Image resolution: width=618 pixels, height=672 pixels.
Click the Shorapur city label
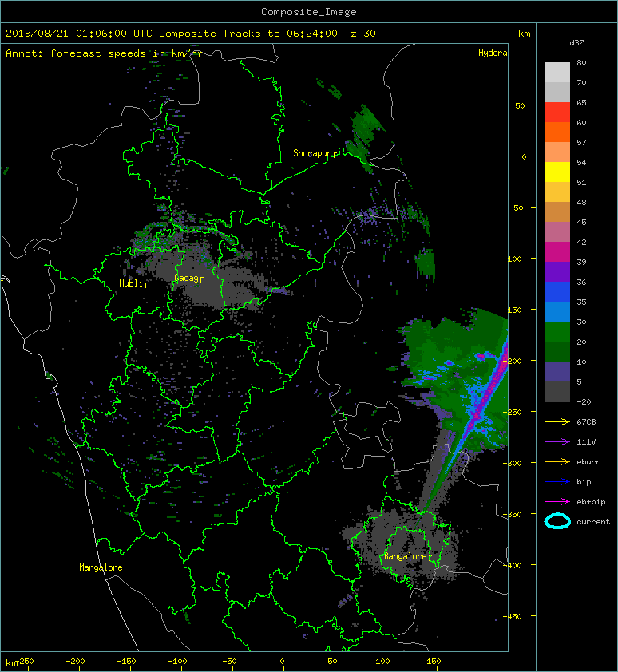pyautogui.click(x=312, y=153)
